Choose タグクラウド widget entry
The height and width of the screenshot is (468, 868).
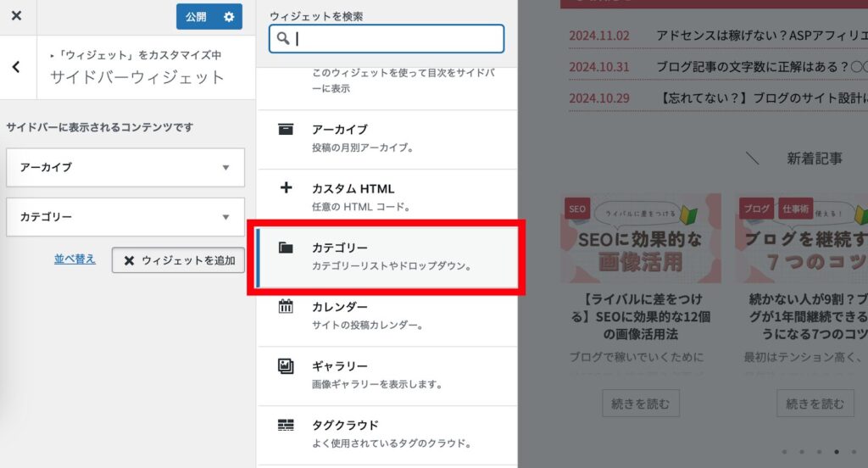[387, 435]
